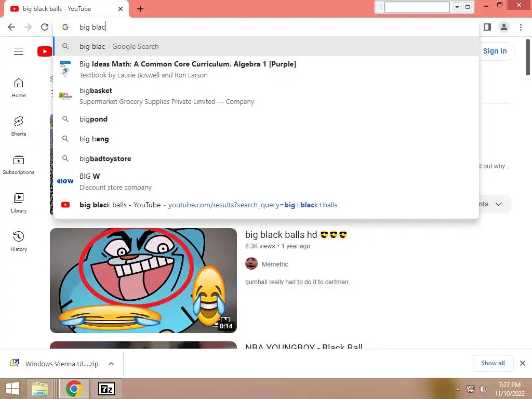Screen dimensions: 532x399
Task: Click 'Show all' downloads button
Action: pyautogui.click(x=493, y=363)
